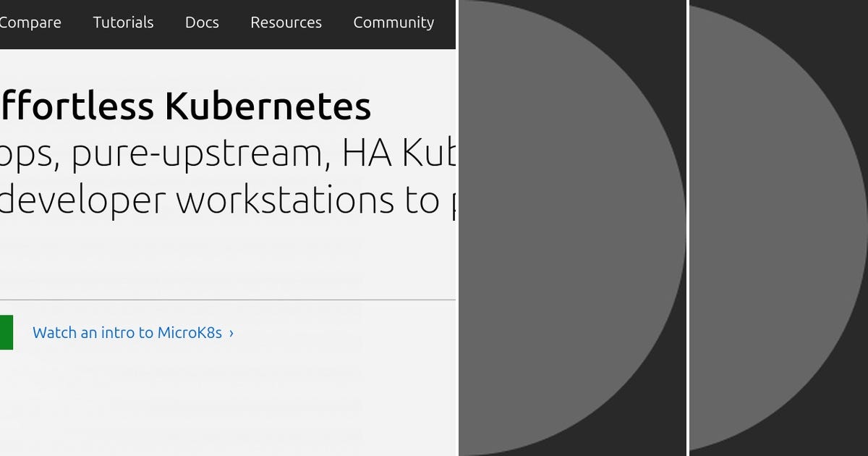Open the Tutorials page

pos(122,22)
